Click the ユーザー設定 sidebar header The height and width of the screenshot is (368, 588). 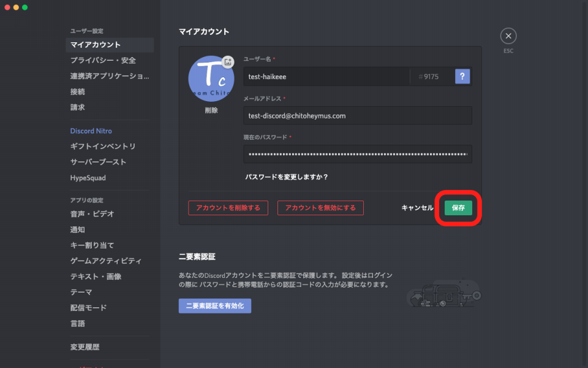[x=86, y=31]
